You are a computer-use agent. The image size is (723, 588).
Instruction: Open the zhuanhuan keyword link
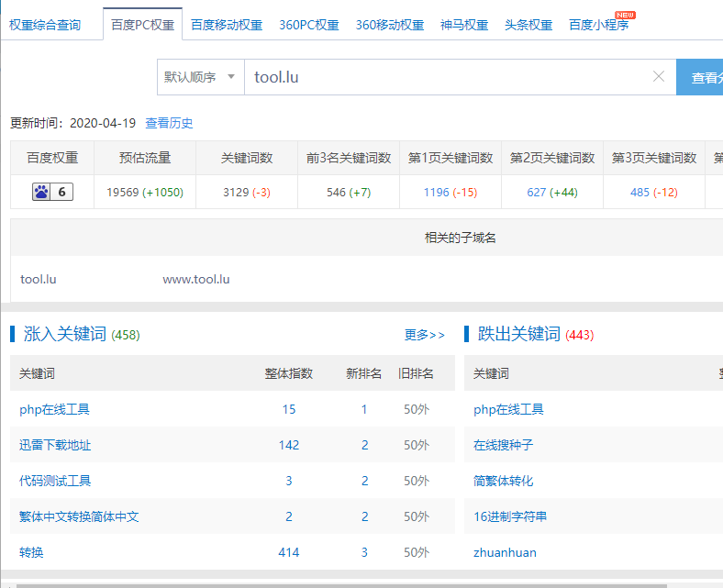coord(505,552)
